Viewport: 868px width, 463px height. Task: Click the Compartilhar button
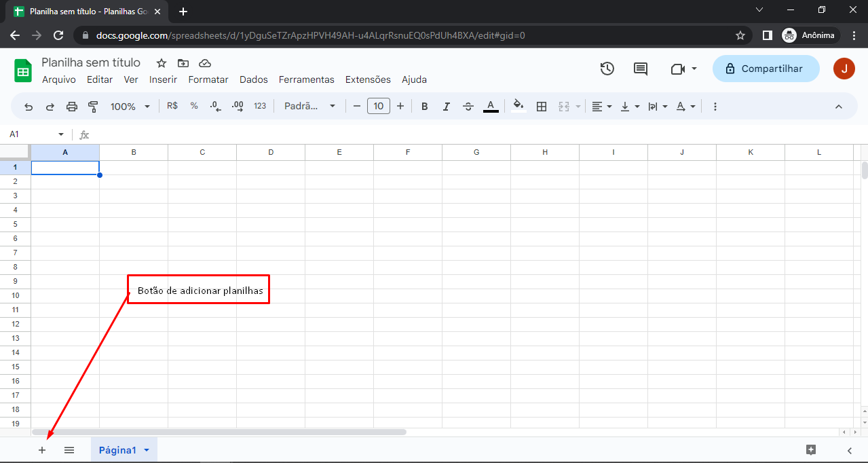tap(766, 69)
